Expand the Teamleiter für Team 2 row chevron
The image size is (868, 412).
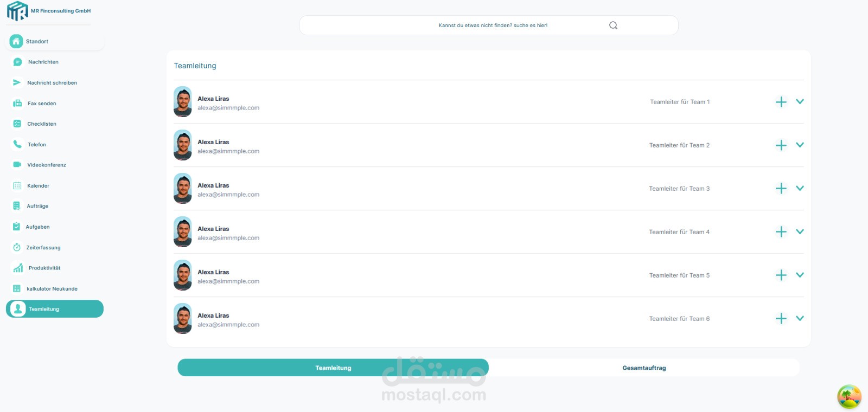800,145
